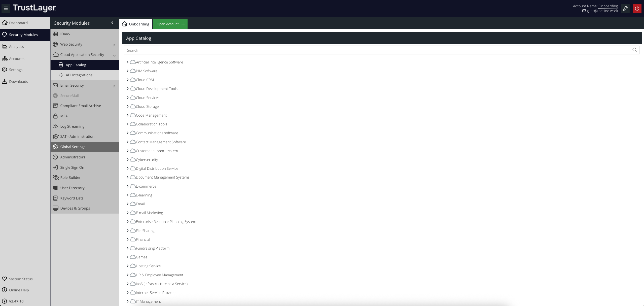Image resolution: width=644 pixels, height=306 pixels.
Task: Click the Settings gear icon in main sidebar
Action: click(x=5, y=70)
